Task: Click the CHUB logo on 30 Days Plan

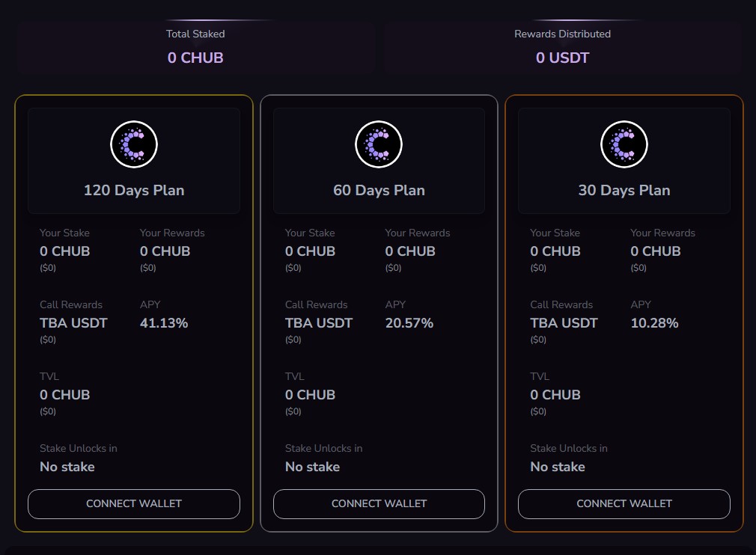Action: (624, 144)
